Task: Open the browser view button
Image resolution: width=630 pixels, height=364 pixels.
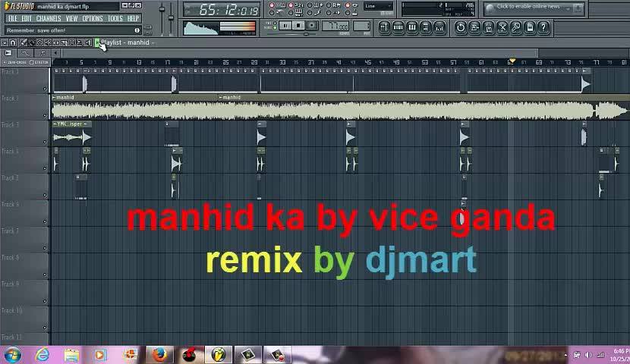Action: [x=426, y=27]
